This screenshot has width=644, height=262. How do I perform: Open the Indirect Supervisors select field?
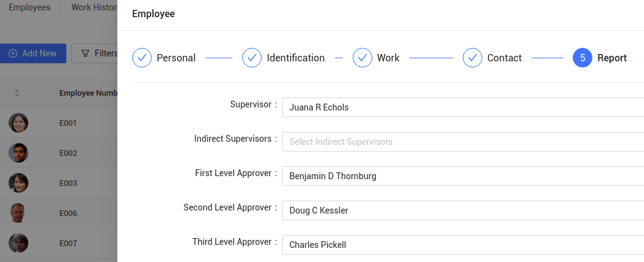(463, 142)
